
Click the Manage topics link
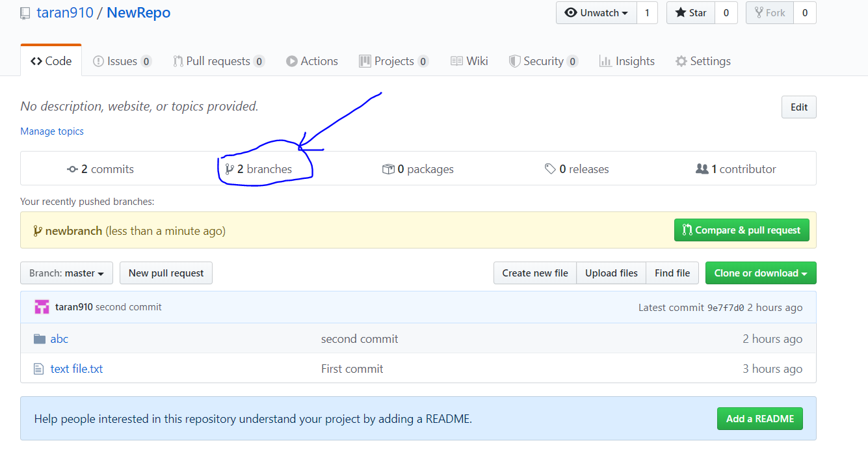click(x=52, y=131)
